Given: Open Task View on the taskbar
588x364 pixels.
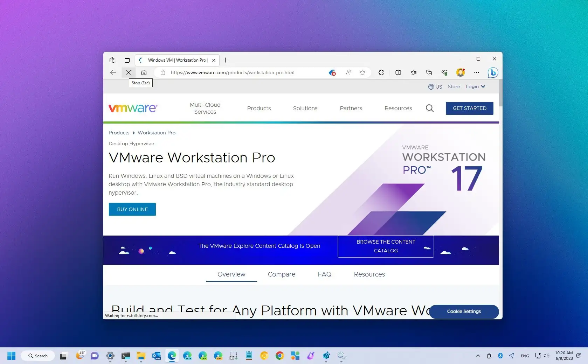Looking at the screenshot, I should click(x=63, y=356).
